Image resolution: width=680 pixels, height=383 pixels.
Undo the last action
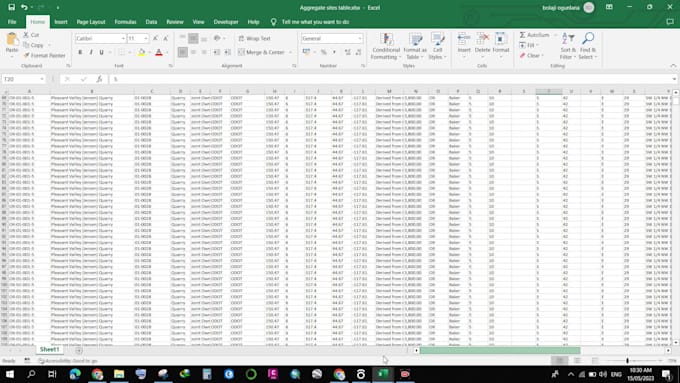click(24, 7)
